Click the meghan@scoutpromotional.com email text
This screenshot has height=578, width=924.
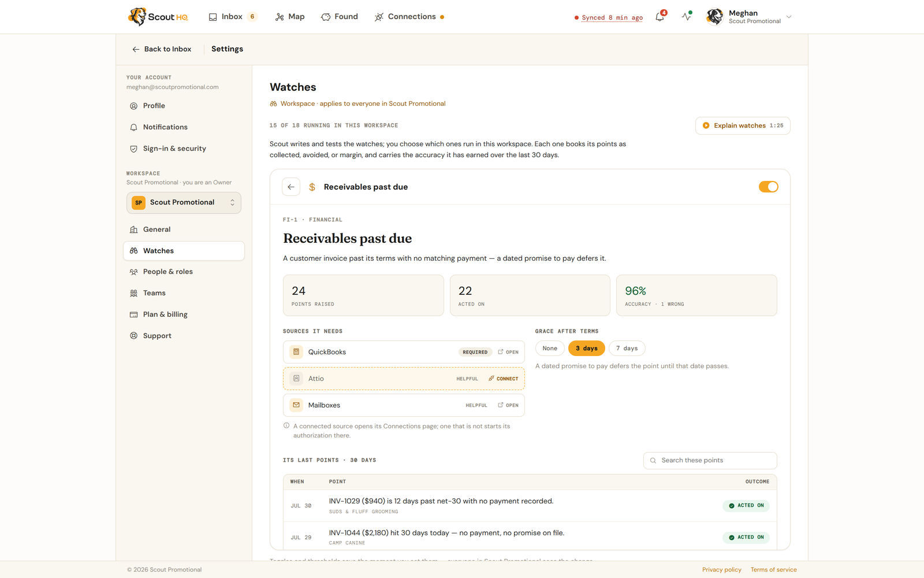click(173, 87)
